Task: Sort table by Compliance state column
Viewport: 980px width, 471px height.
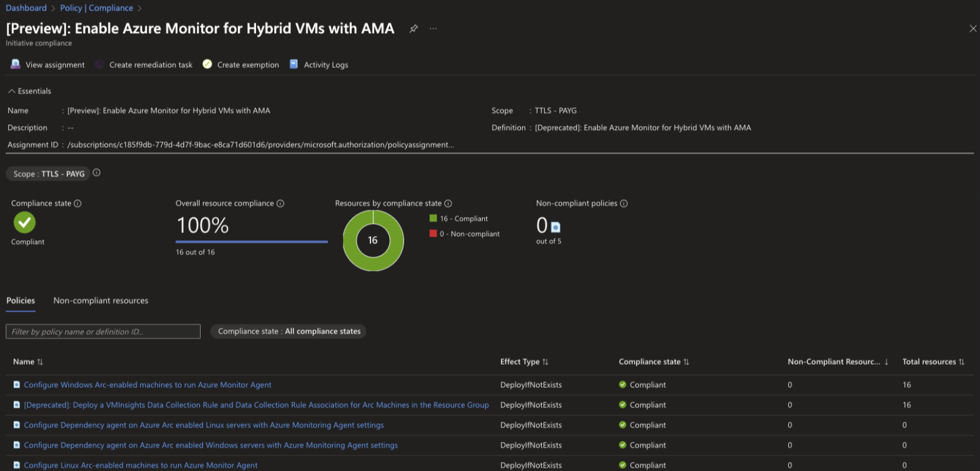Action: click(x=654, y=362)
